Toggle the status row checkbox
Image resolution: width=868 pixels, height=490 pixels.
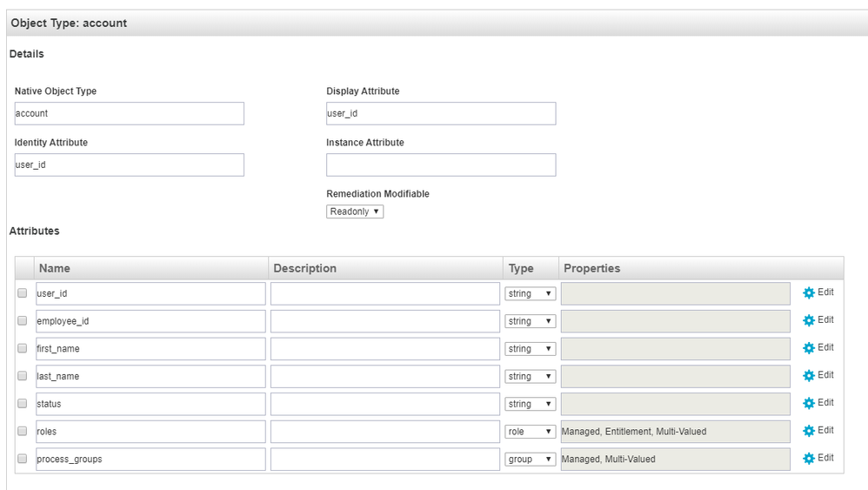click(23, 404)
